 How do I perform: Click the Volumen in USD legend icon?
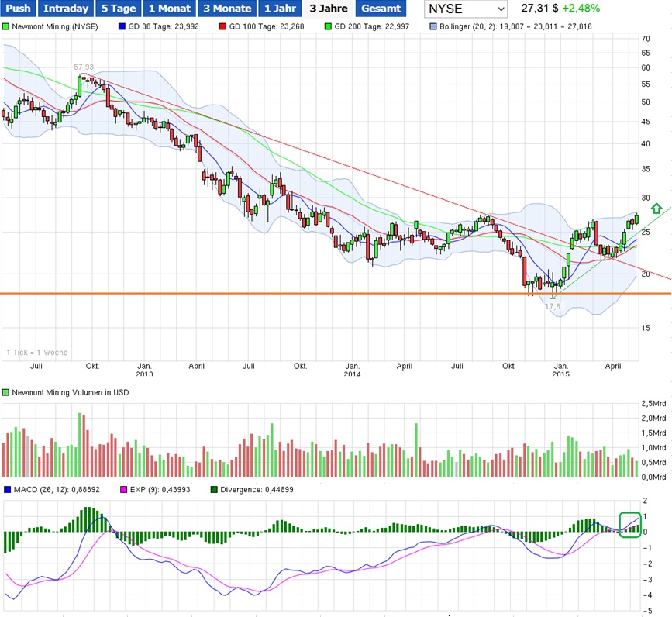pyautogui.click(x=6, y=393)
